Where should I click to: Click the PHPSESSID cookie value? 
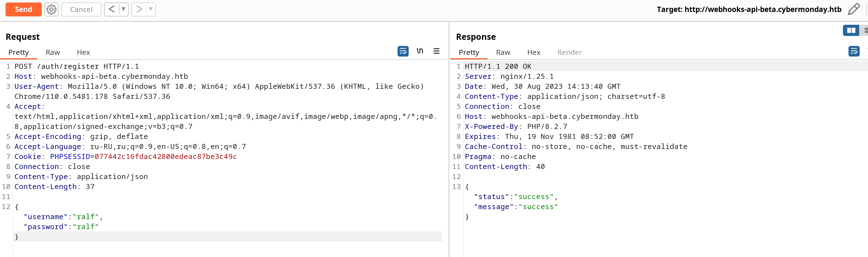tap(165, 157)
